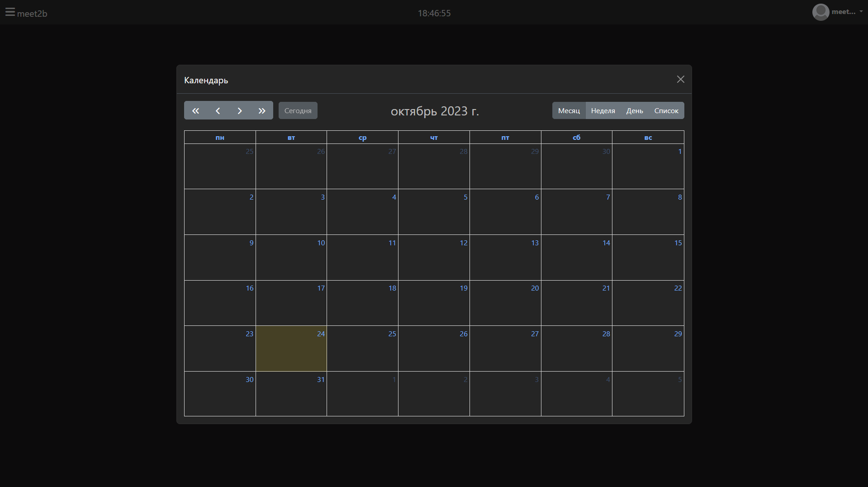868x487 pixels.
Task: Click the пн column header
Action: pyautogui.click(x=220, y=138)
